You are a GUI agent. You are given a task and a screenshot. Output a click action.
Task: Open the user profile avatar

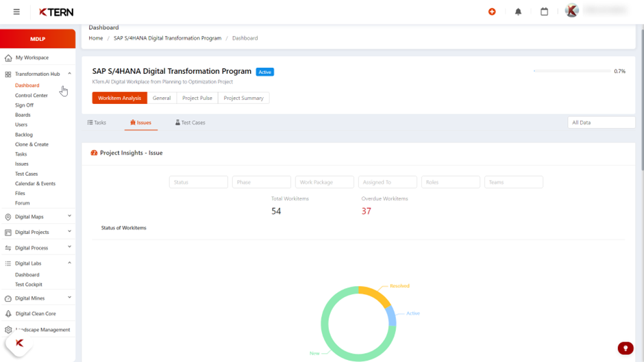coord(571,11)
